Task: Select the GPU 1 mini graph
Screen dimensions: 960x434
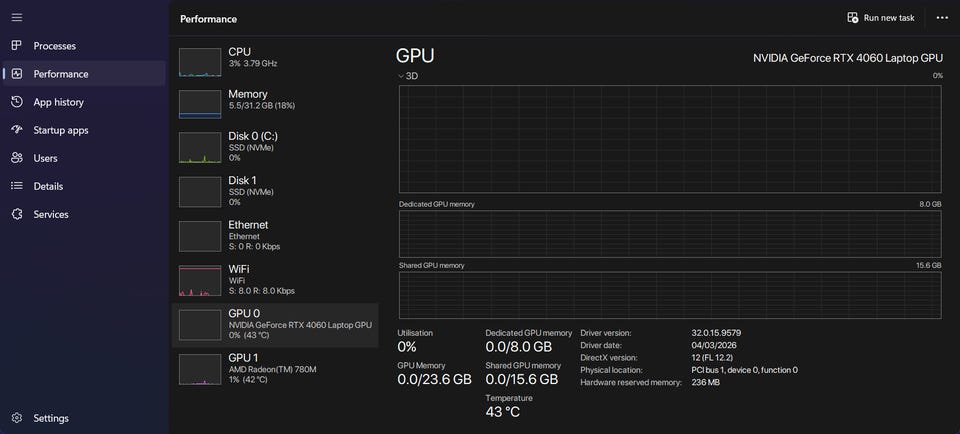Action: [x=200, y=369]
